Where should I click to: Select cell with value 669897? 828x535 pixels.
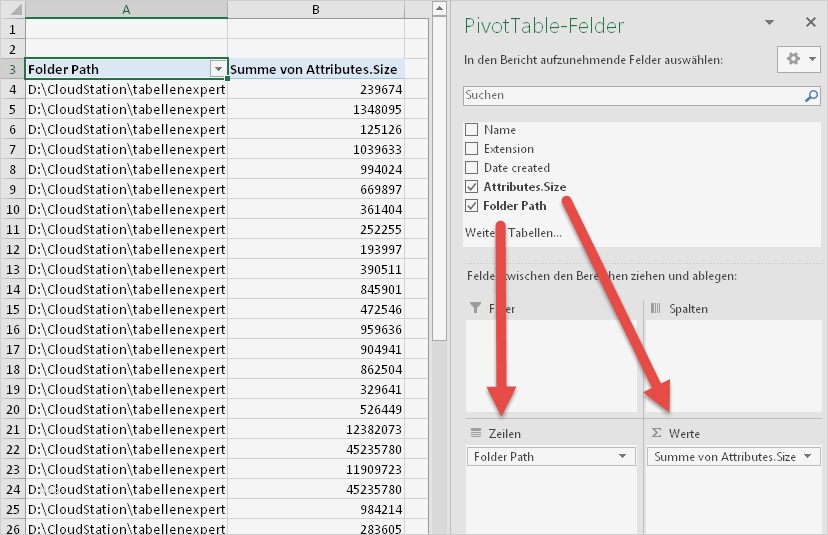tap(316, 189)
